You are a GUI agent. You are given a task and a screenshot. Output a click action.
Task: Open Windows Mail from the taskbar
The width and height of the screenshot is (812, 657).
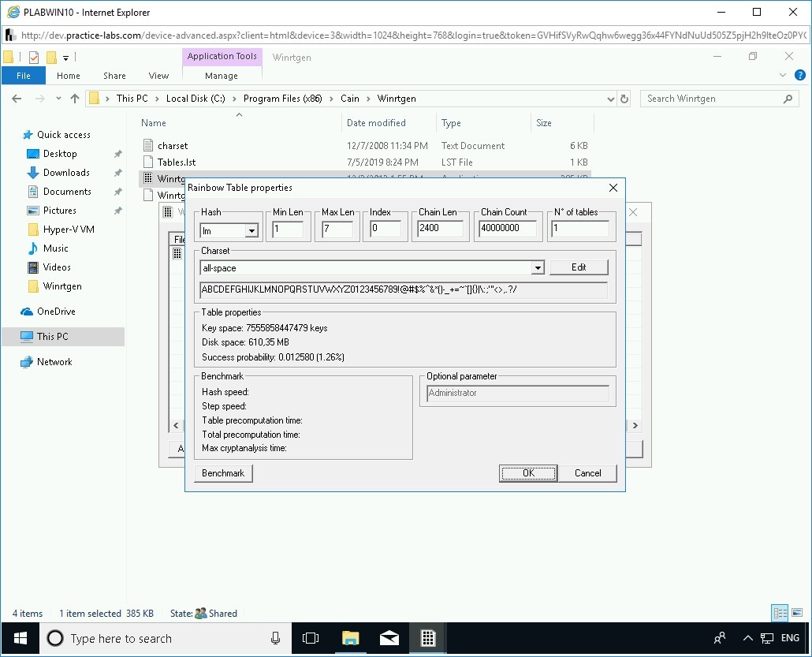coord(389,638)
